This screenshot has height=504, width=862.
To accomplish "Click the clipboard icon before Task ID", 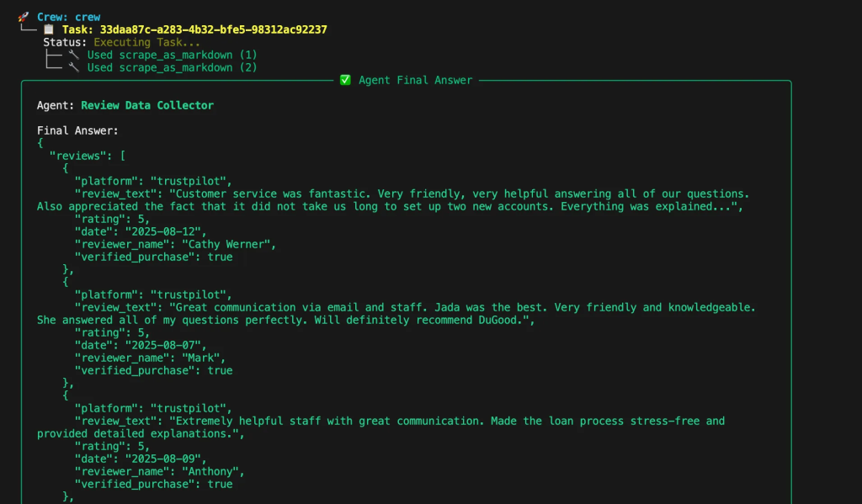I will (49, 29).
